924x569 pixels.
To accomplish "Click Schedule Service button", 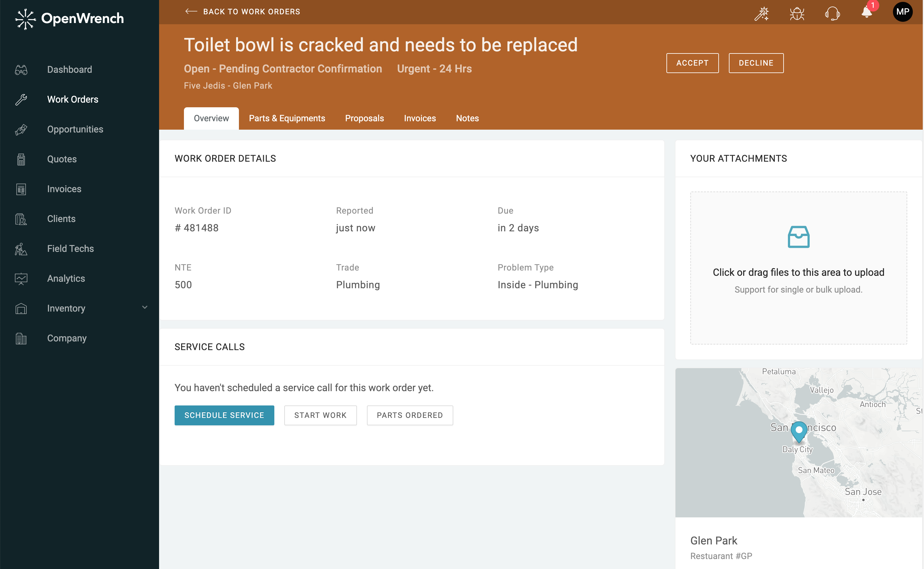I will [x=224, y=415].
